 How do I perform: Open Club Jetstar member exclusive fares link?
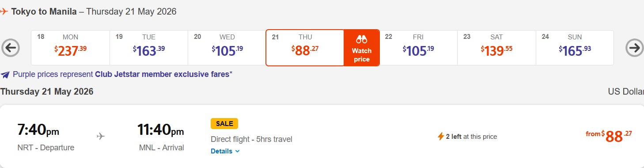click(163, 74)
